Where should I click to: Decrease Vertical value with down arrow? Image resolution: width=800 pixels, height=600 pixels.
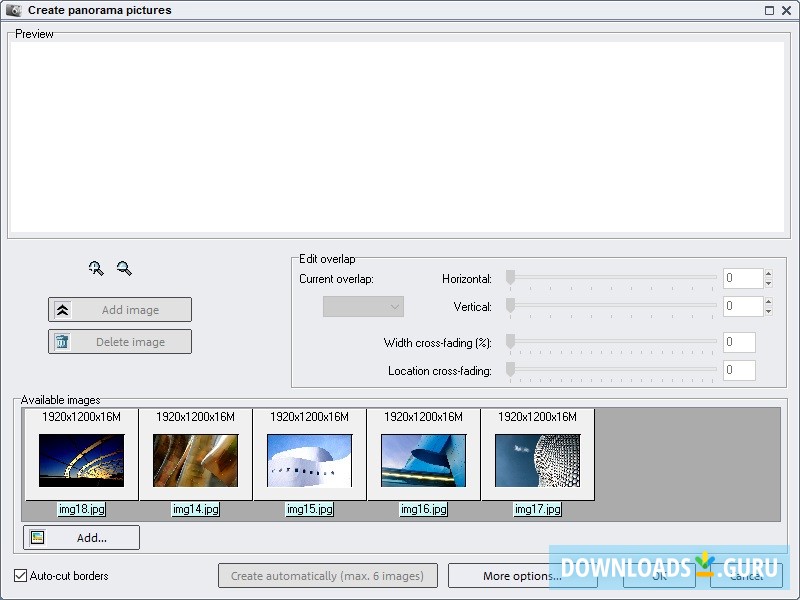coord(768,311)
